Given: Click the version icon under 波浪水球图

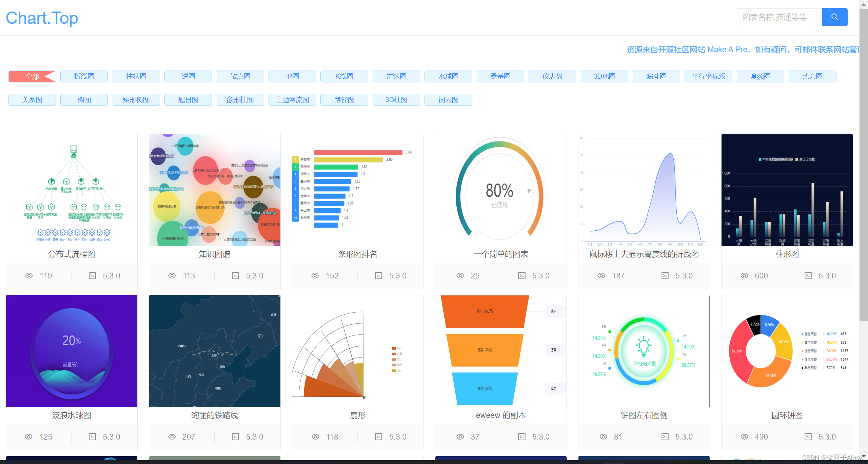Looking at the screenshot, I should (92, 437).
